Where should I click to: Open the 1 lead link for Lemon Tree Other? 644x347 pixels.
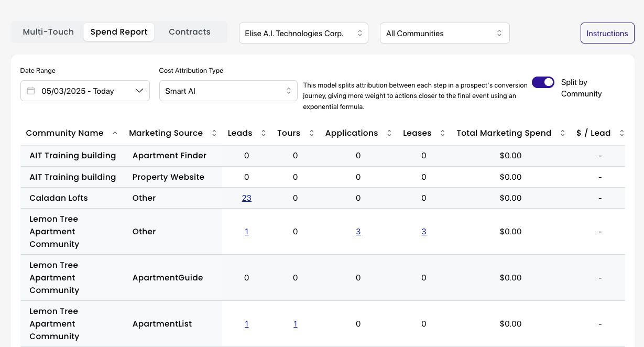[247, 232]
